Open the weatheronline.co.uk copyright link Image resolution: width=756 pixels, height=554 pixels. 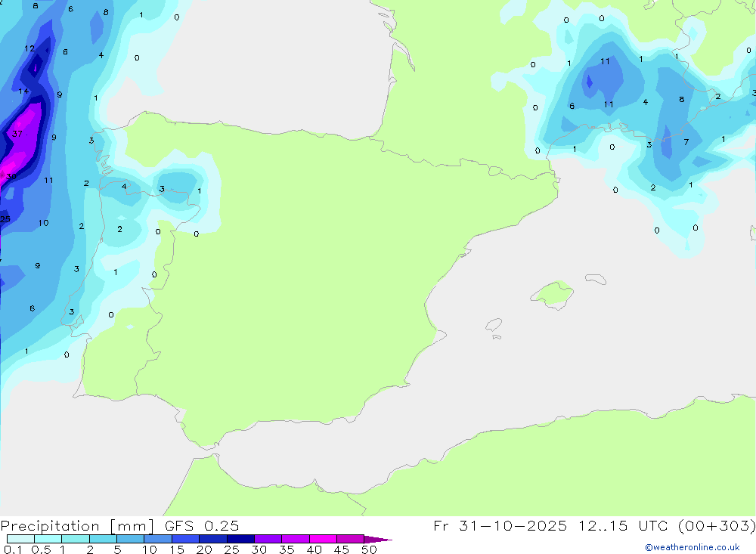click(x=692, y=547)
